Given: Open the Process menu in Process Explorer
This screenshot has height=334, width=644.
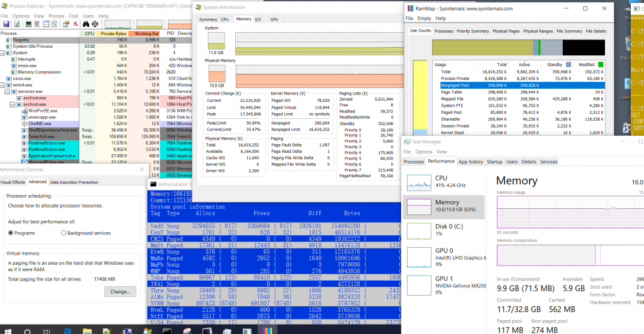Looking at the screenshot, I should pos(56,16).
